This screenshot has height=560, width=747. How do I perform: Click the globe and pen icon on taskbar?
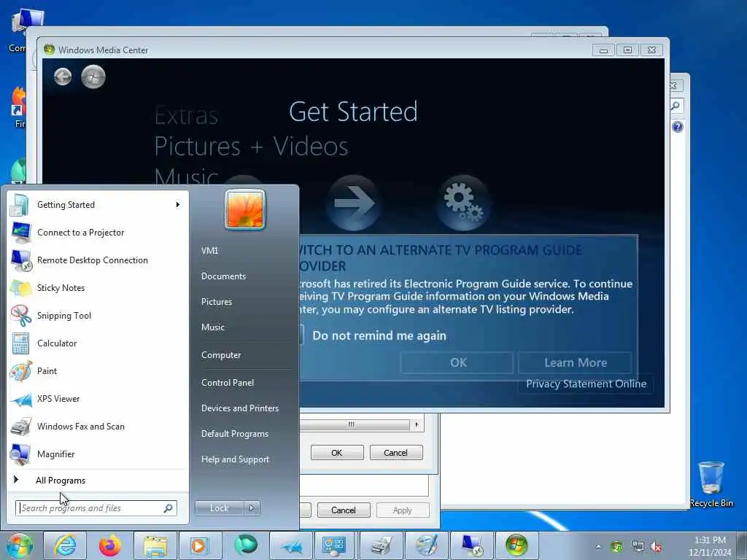tap(426, 545)
